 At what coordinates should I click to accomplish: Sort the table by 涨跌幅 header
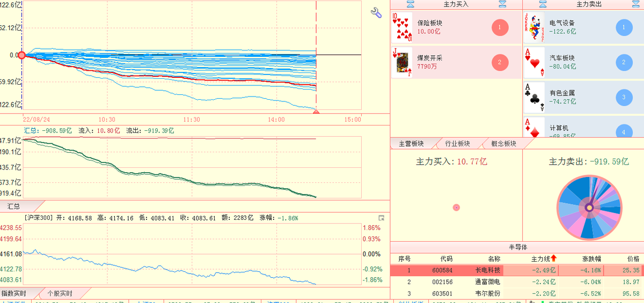tap(591, 258)
